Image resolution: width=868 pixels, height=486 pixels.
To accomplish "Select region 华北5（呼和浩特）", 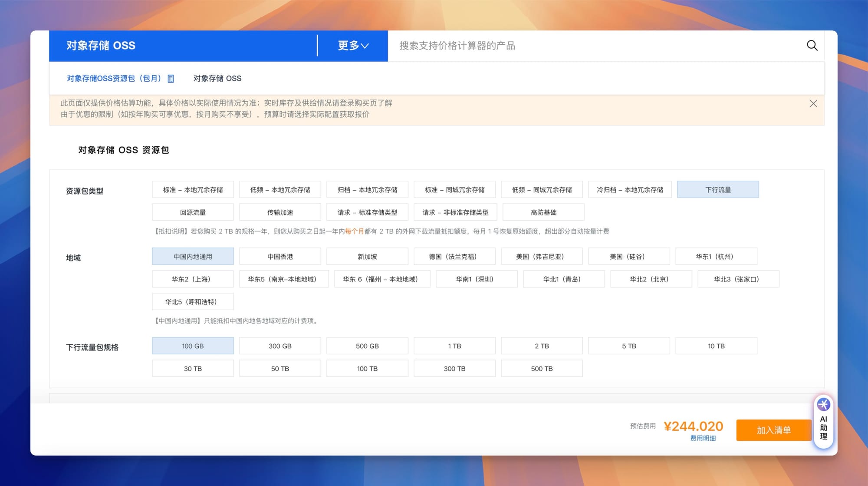I will [193, 302].
